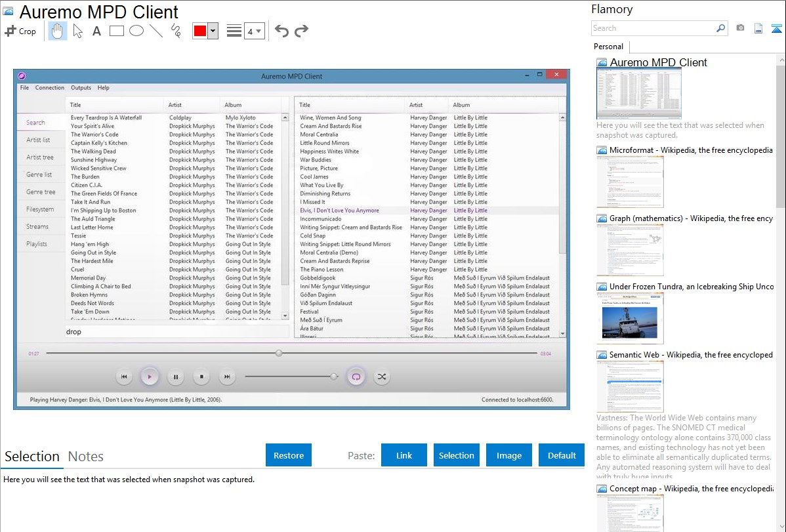Click the red color swatch
786x532 pixels.
click(200, 31)
